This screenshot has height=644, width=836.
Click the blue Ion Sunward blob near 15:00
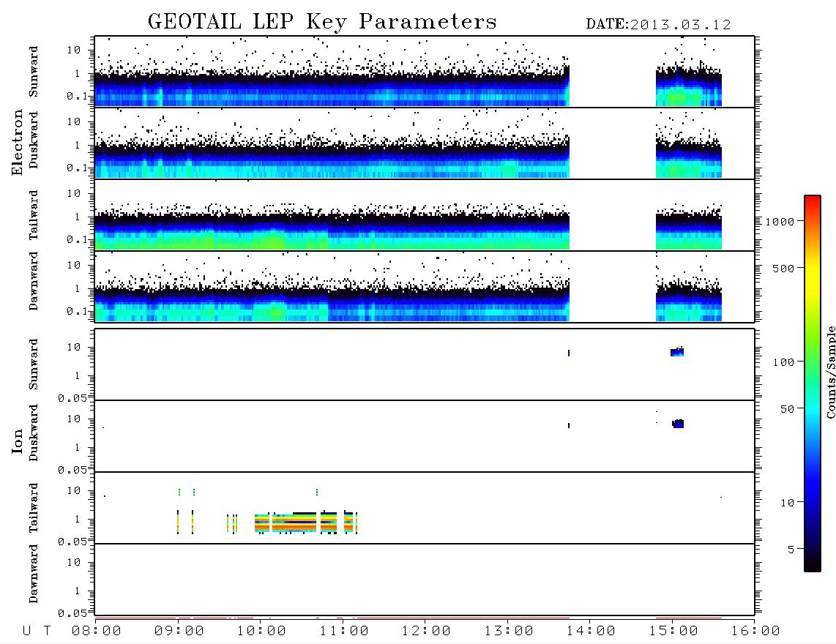coord(677,352)
